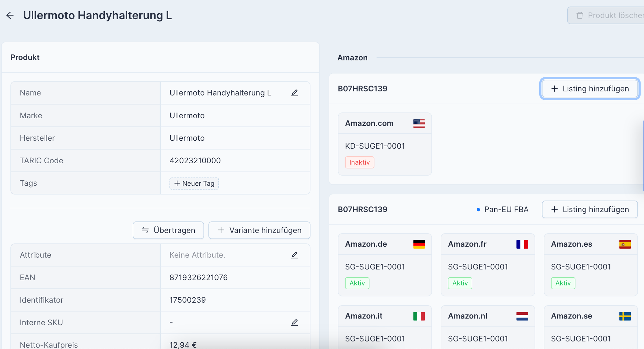Click the Hersteller value Ullermoto
644x349 pixels.
point(187,138)
